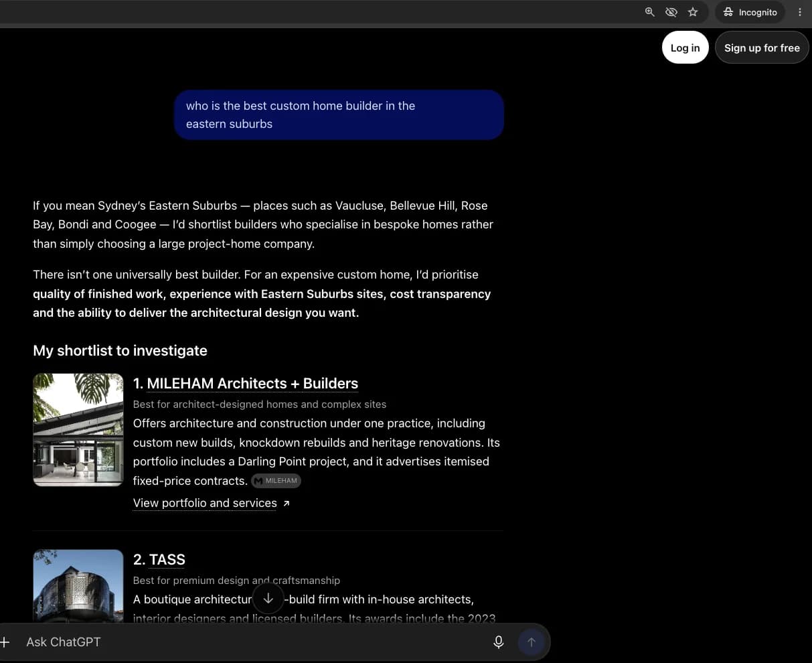The height and width of the screenshot is (663, 812).
Task: Click the paragraph starting If you mean Sydney's Eastern Suburbs
Action: (264, 224)
